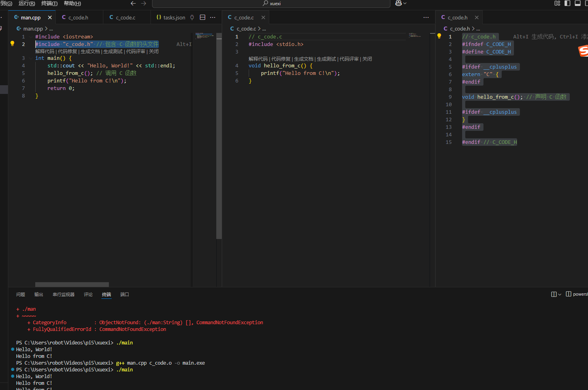
Task: Click 生成测试 code lens in c_code.c
Action: 326,59
